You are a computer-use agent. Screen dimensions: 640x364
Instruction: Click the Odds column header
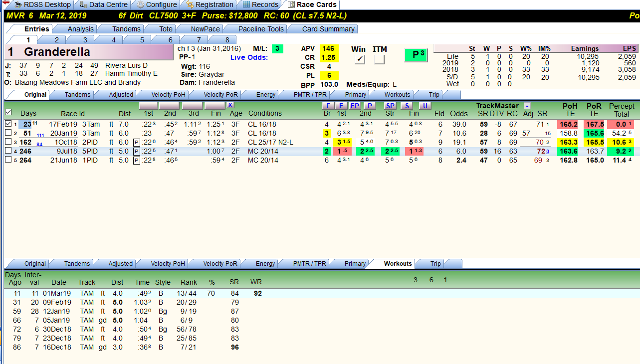click(459, 113)
